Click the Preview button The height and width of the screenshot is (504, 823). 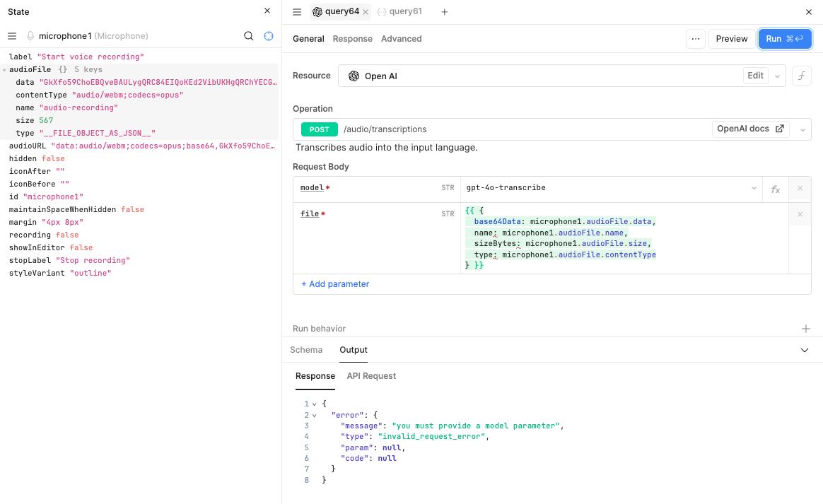tap(732, 39)
